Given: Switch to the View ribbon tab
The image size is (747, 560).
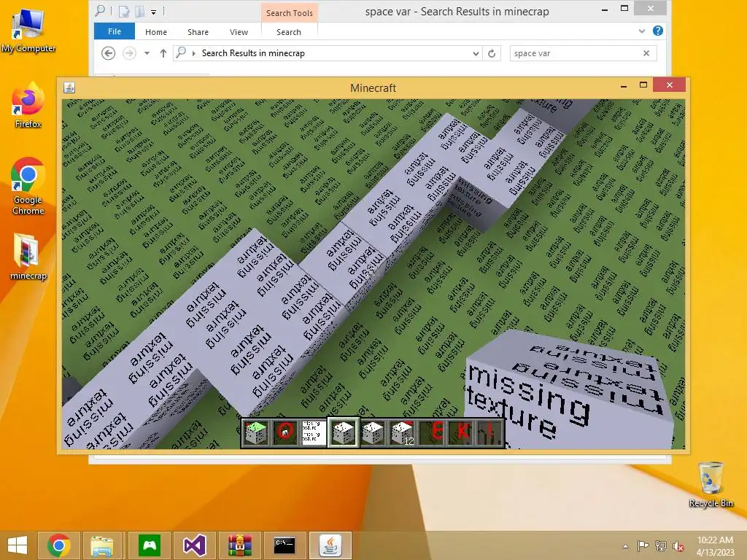Looking at the screenshot, I should [x=239, y=32].
